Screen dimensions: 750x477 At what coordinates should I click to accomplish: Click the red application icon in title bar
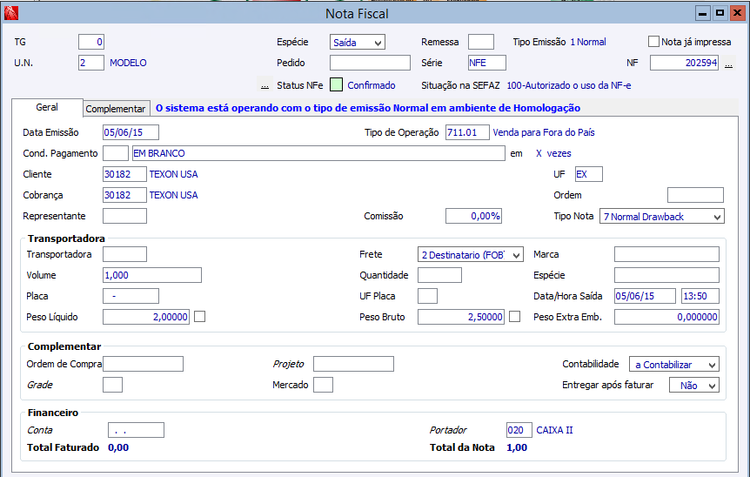pyautogui.click(x=10, y=13)
